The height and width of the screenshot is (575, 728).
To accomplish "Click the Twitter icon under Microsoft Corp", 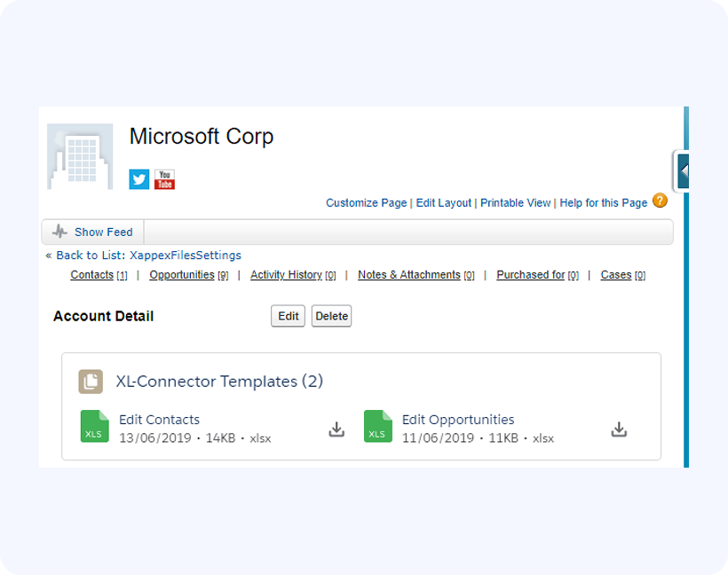I will pos(139,179).
